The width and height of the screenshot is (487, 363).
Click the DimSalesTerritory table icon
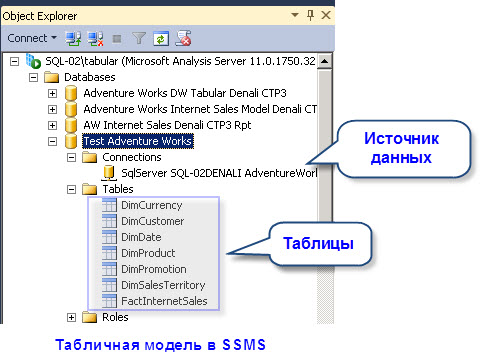[x=109, y=285]
